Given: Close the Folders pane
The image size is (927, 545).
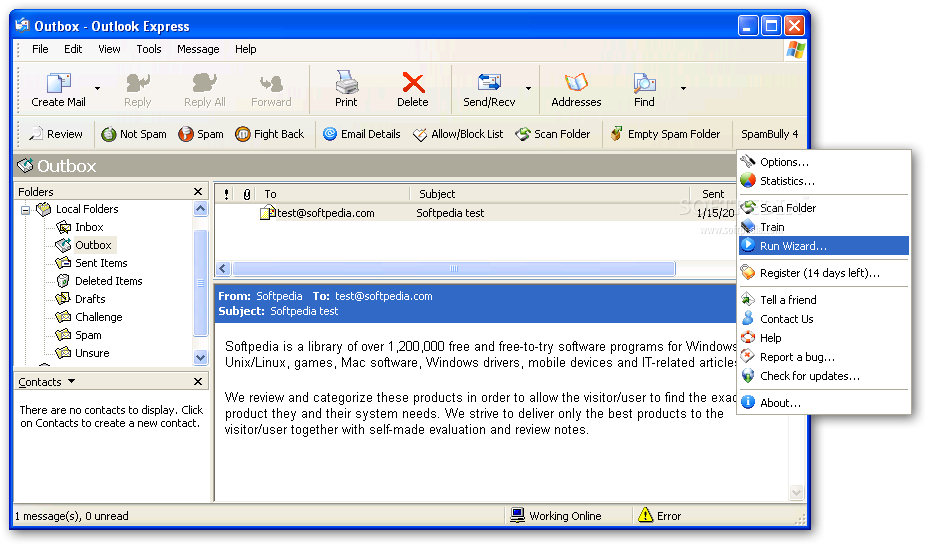Looking at the screenshot, I should (x=197, y=192).
